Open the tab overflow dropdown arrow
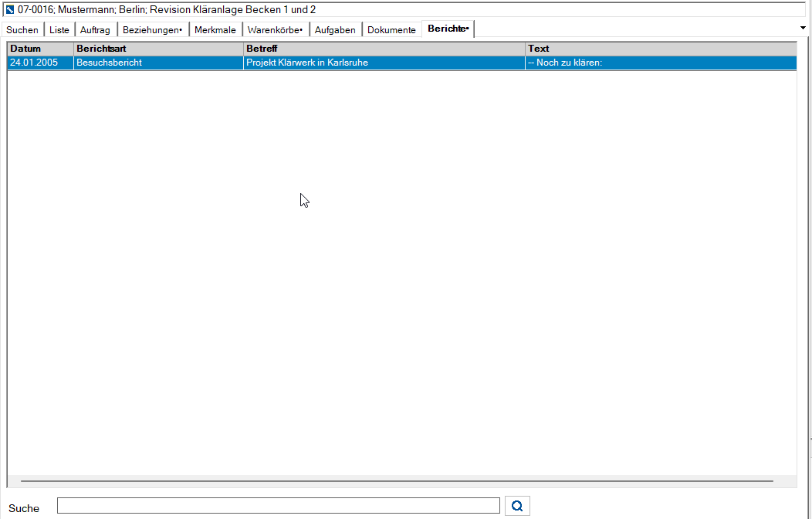The height and width of the screenshot is (519, 812). (x=803, y=28)
